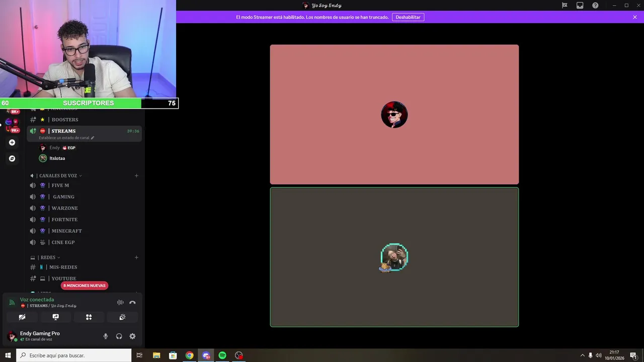Viewport: 644px width, 362px height.
Task: Open the soundboard icon
Action: click(x=122, y=317)
